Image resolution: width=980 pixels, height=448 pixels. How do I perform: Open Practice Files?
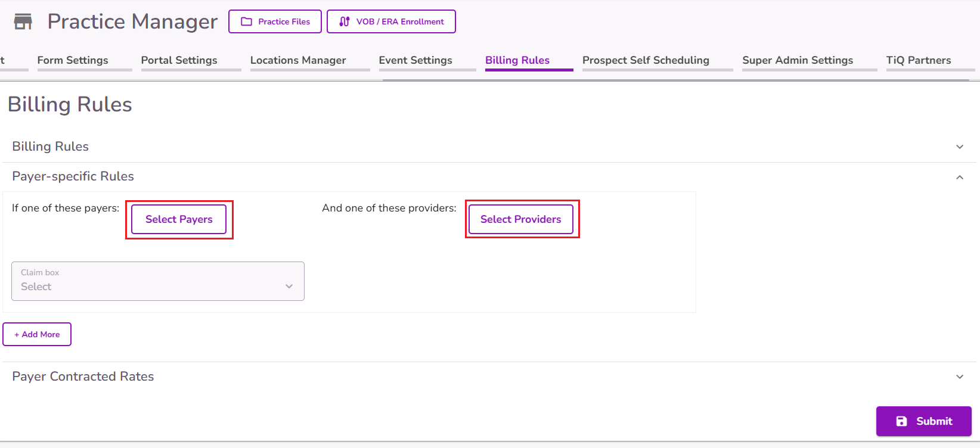click(x=275, y=21)
